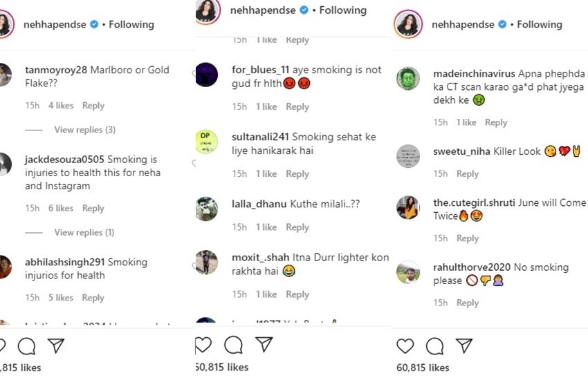Click the paper plane share icon in the middle panel
The width and height of the screenshot is (588, 380).
coord(264,345)
